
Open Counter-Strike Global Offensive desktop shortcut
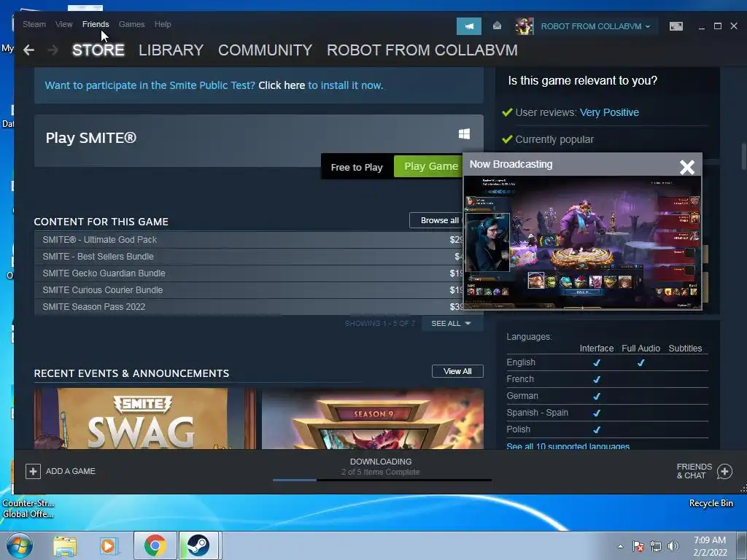28,508
